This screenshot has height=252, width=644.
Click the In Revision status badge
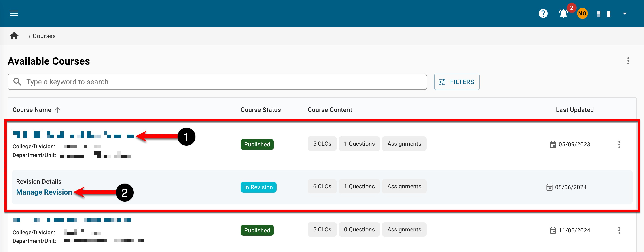point(258,187)
